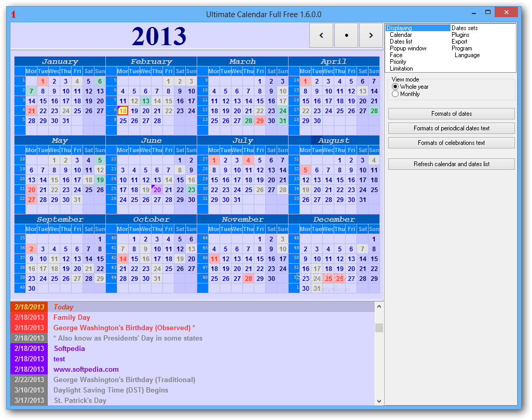The image size is (532, 420).
Task: Open Formats of celebrations text
Action: coord(451,143)
